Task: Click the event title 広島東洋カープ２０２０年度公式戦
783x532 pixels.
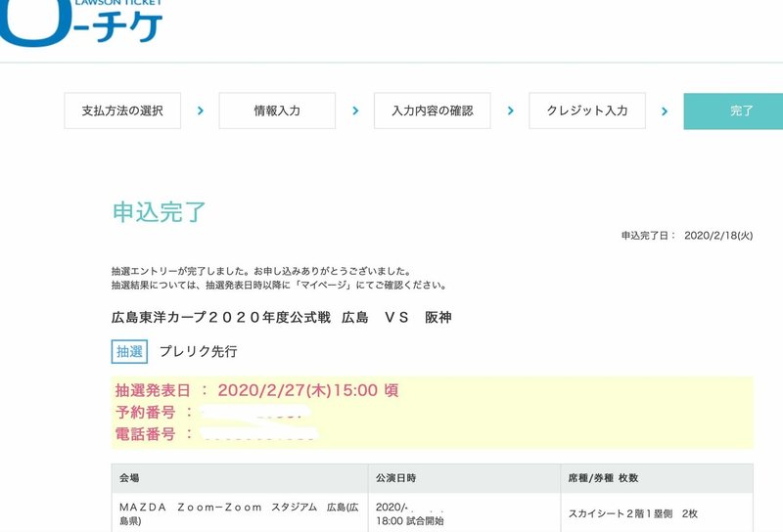Action: [282, 318]
